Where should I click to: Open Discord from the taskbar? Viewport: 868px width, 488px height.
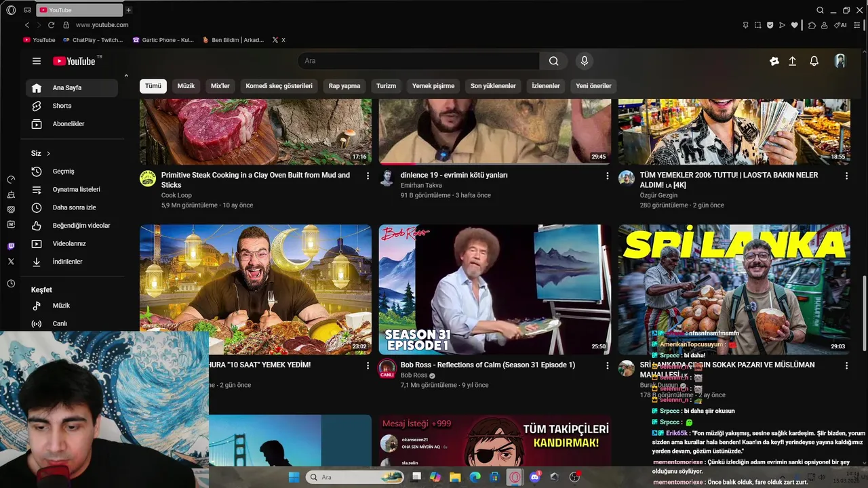534,477
